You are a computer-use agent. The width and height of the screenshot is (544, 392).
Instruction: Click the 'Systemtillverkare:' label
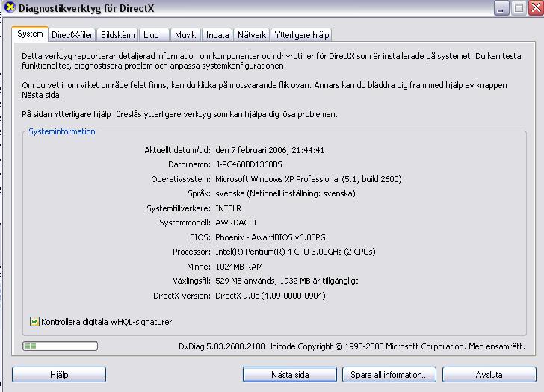point(179,208)
